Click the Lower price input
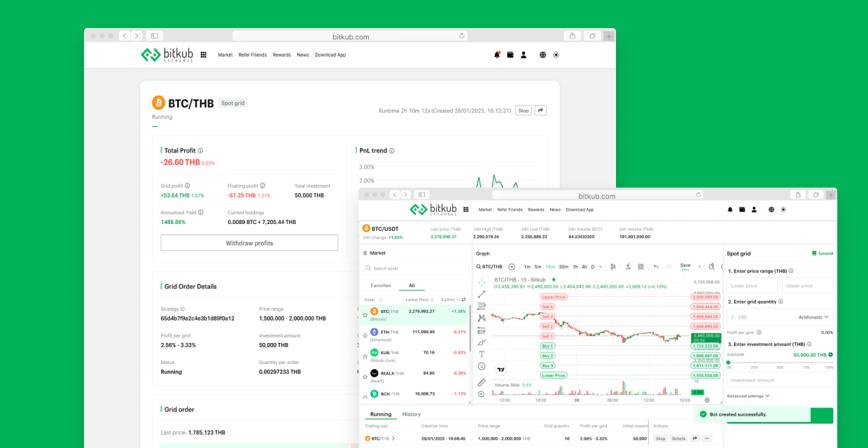Image resolution: width=868 pixels, height=448 pixels. coord(752,286)
